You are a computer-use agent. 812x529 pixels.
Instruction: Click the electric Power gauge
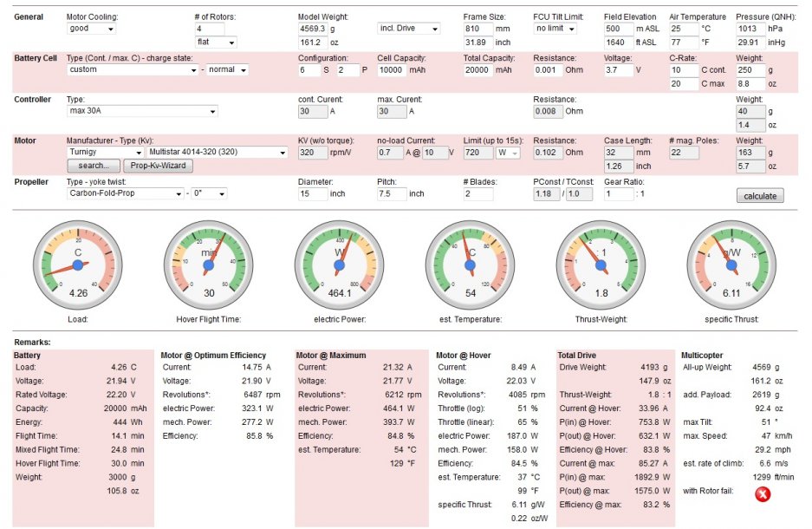(340, 264)
